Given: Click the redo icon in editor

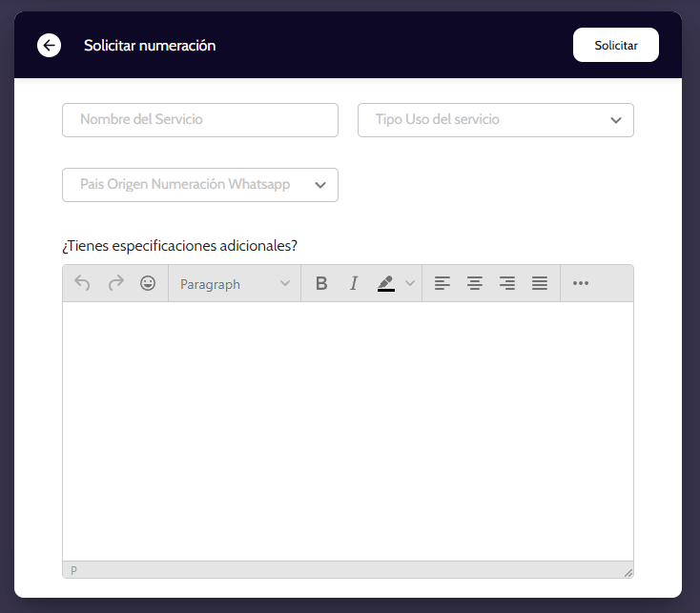Looking at the screenshot, I should tap(115, 283).
